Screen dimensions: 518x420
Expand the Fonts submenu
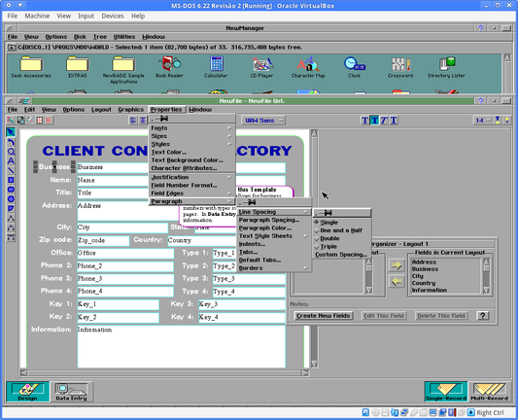(191, 128)
